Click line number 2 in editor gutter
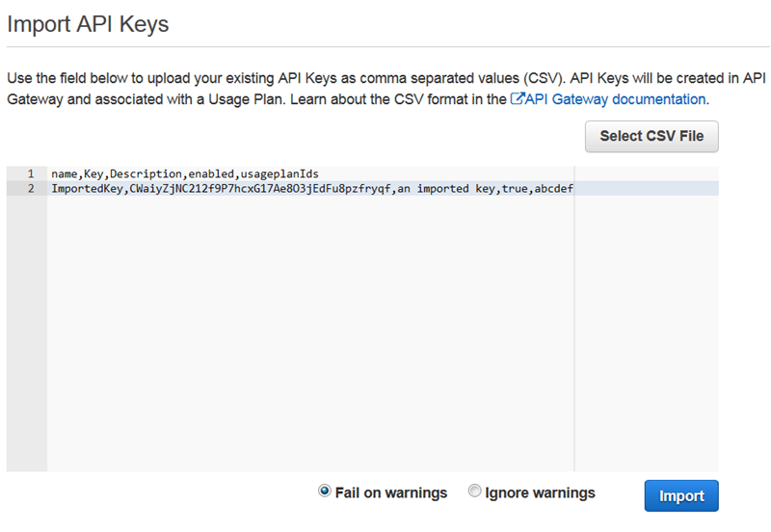The image size is (771, 532). point(31,189)
